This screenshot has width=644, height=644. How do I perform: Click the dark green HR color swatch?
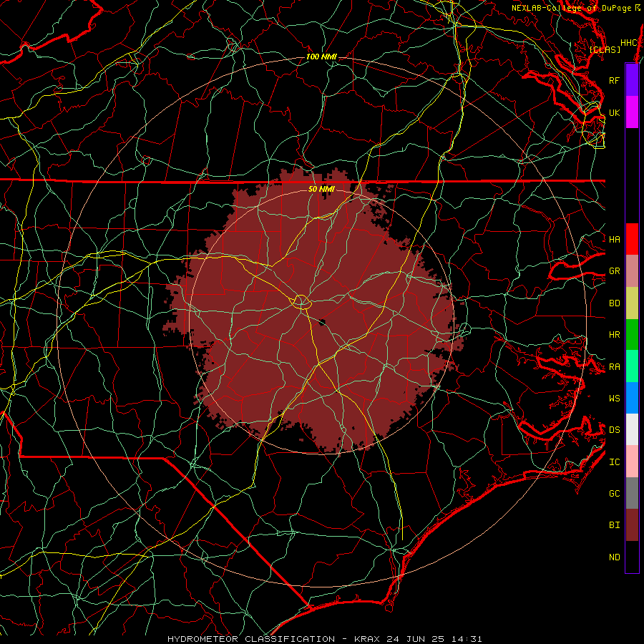click(x=632, y=335)
